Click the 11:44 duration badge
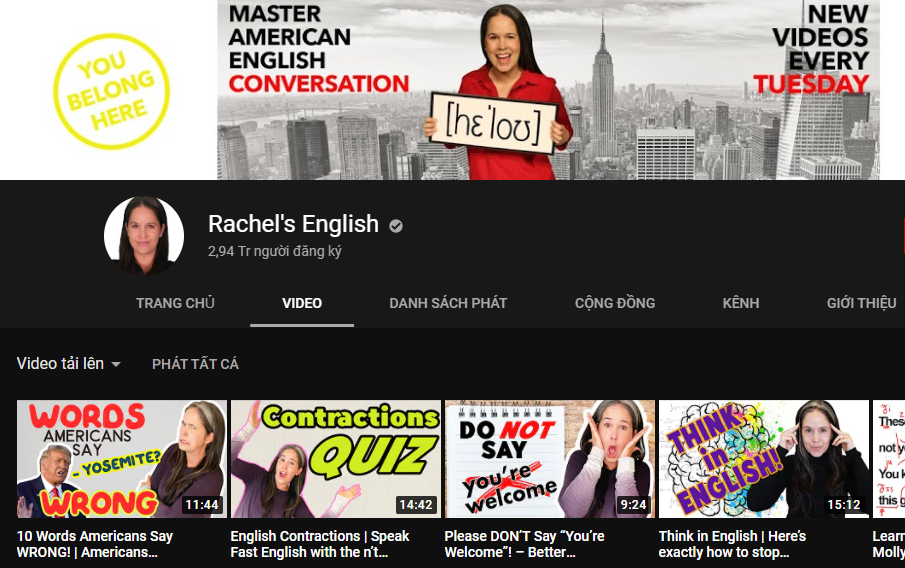905x568 pixels. (x=201, y=505)
